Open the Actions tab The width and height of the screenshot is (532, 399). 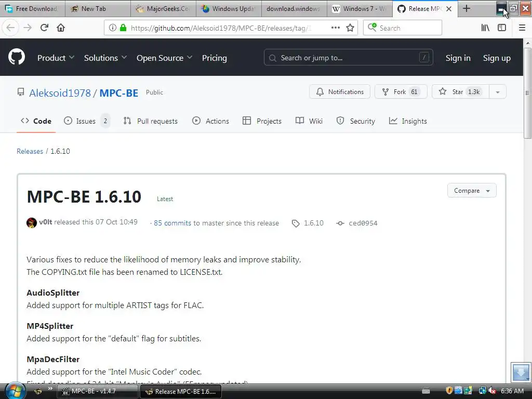click(211, 121)
